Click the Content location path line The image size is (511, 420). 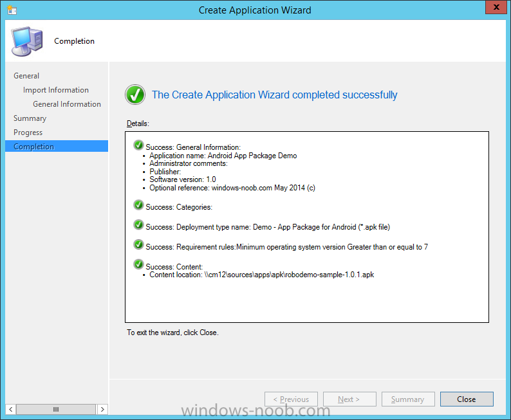click(261, 275)
